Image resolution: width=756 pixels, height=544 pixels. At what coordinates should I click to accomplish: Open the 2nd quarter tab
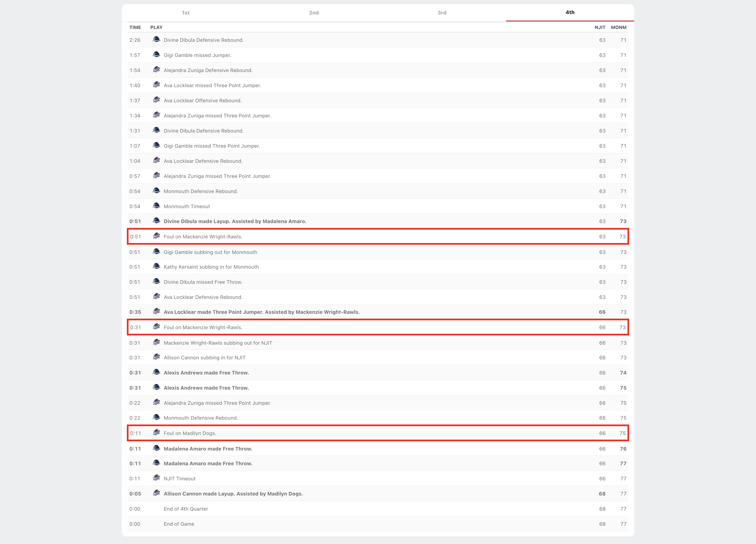coord(314,13)
